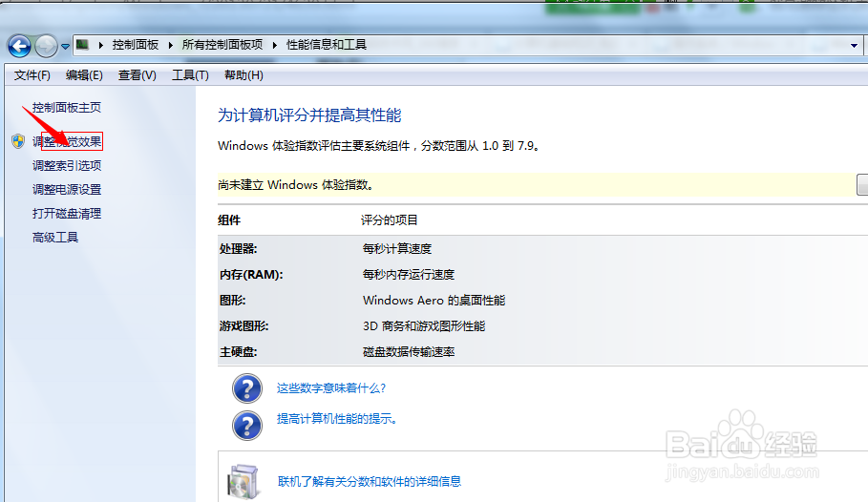868x502 pixels.
Task: Open the address bar history dropdown
Action: point(855,46)
